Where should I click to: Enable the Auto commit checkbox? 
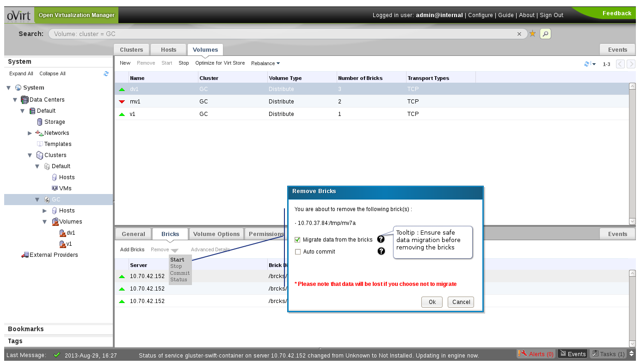[298, 252]
